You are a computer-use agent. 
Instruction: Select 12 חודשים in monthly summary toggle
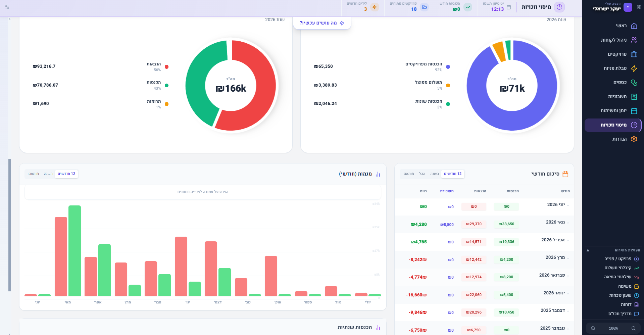point(453,174)
